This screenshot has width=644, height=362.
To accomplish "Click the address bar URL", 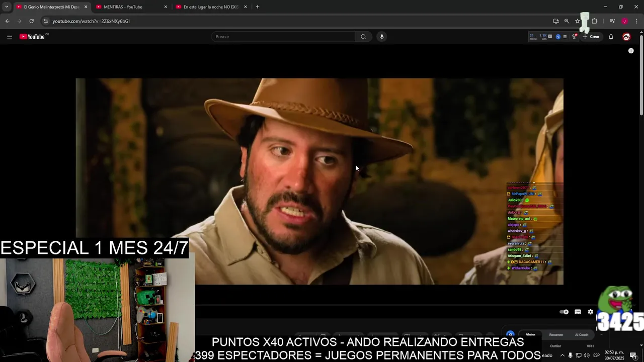I will click(91, 21).
